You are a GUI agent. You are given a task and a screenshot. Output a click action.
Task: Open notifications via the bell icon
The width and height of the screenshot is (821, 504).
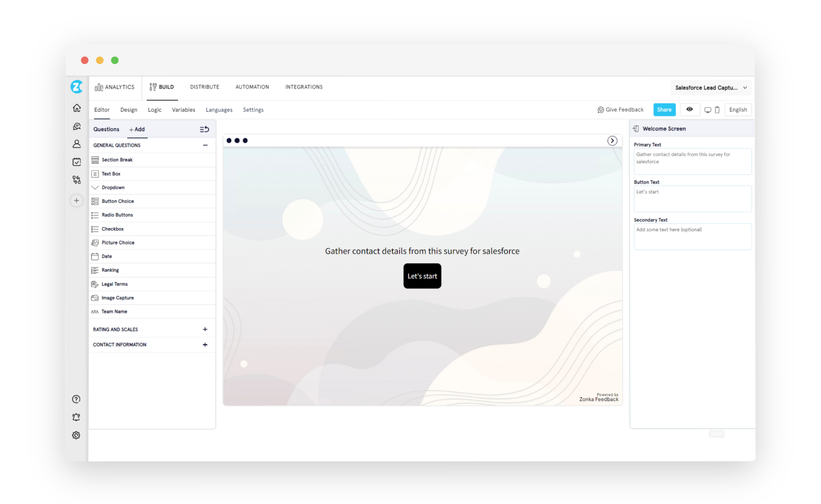coord(76,417)
